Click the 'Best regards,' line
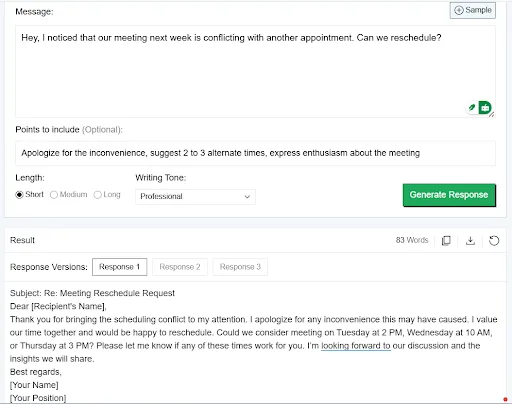 (x=36, y=372)
